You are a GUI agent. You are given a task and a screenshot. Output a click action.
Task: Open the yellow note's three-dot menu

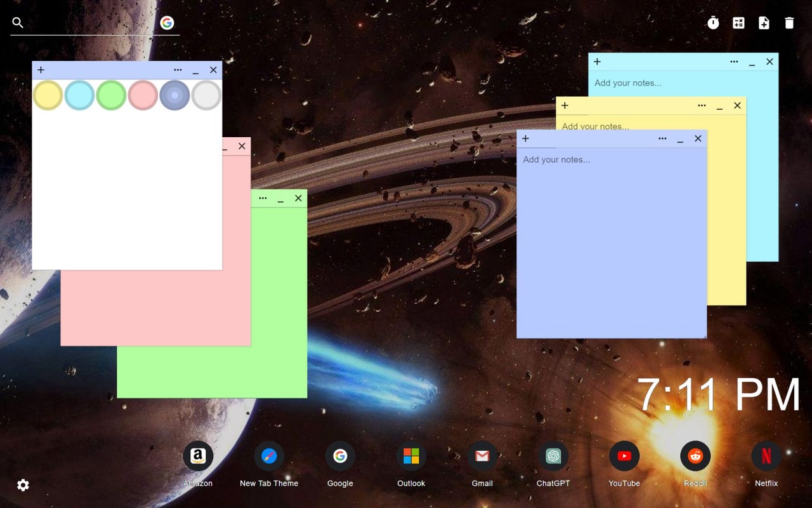[702, 105]
